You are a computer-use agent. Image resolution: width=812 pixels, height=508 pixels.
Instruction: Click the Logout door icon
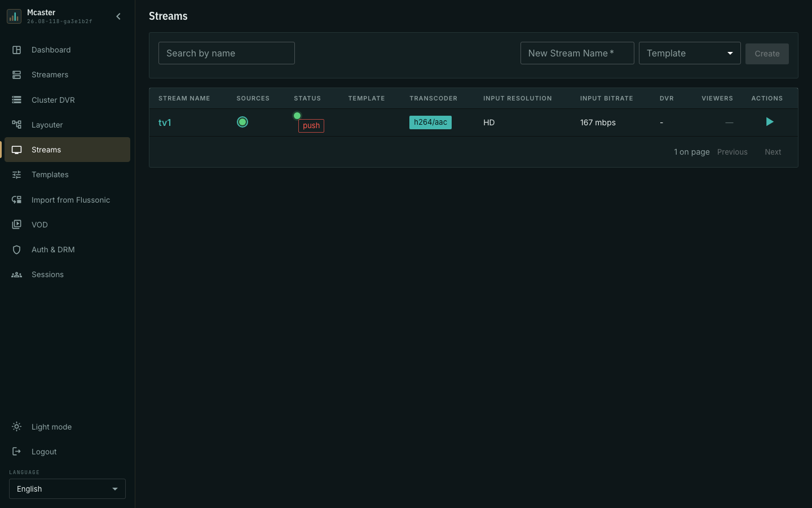[17, 452]
